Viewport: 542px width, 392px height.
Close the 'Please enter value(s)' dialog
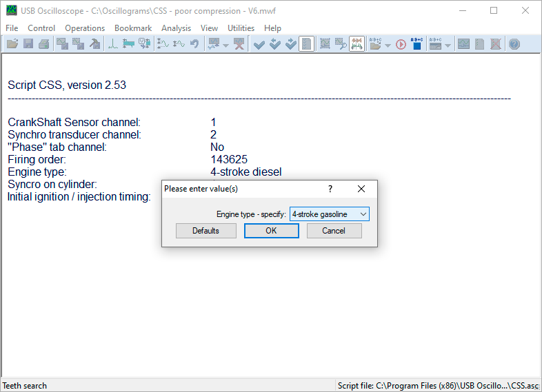coord(361,189)
